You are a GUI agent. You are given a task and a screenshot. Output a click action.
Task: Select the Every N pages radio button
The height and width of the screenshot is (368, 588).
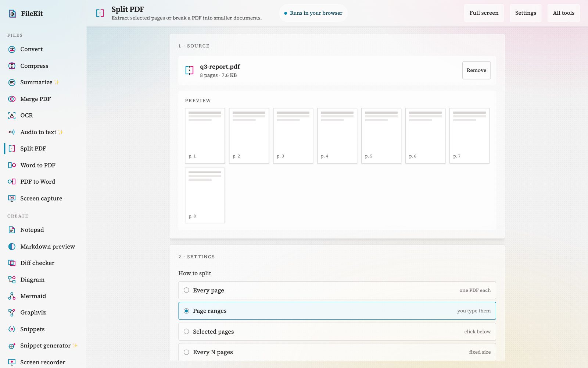coord(186,352)
